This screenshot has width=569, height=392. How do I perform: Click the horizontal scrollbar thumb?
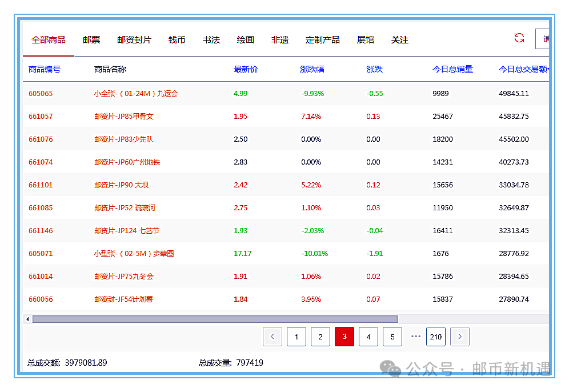[214, 319]
